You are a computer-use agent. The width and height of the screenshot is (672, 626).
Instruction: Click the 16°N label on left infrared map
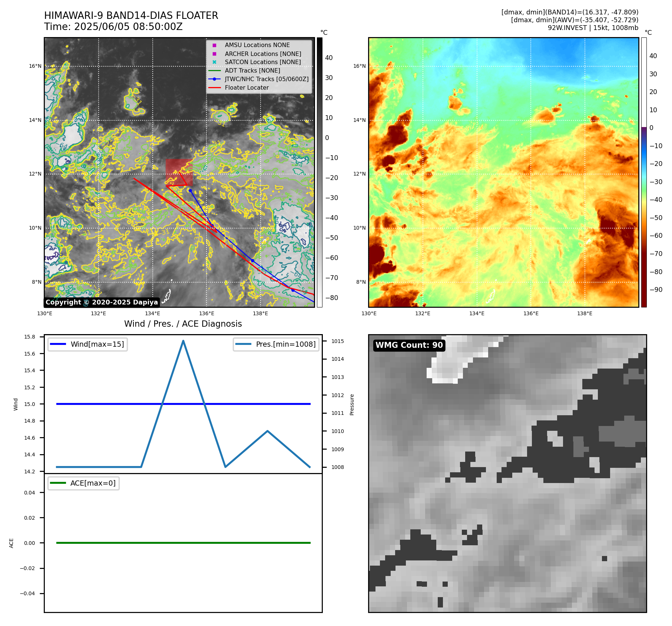35,66
